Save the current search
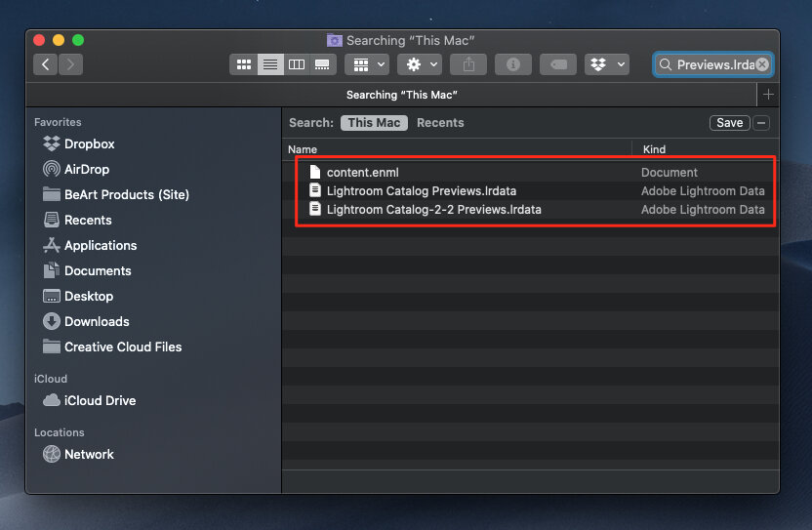 point(730,123)
